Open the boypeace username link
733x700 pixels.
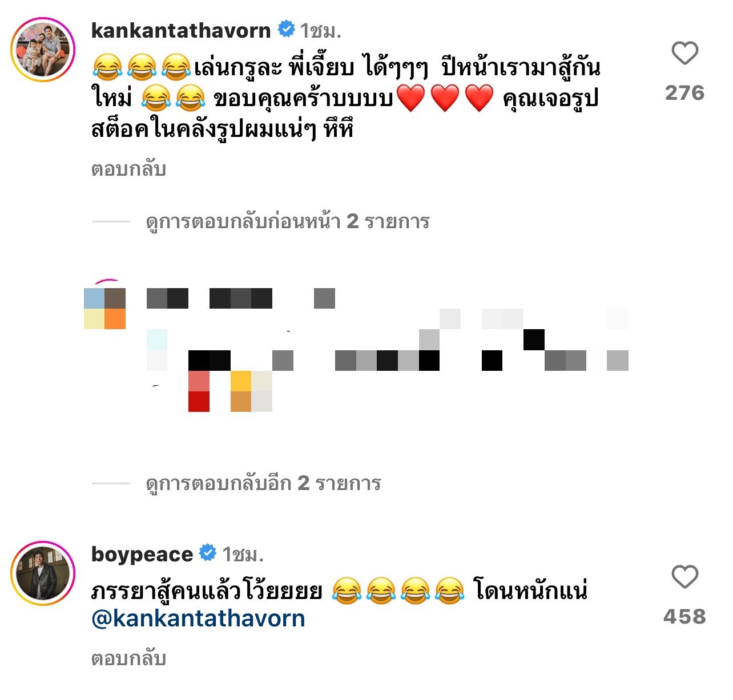(142, 555)
